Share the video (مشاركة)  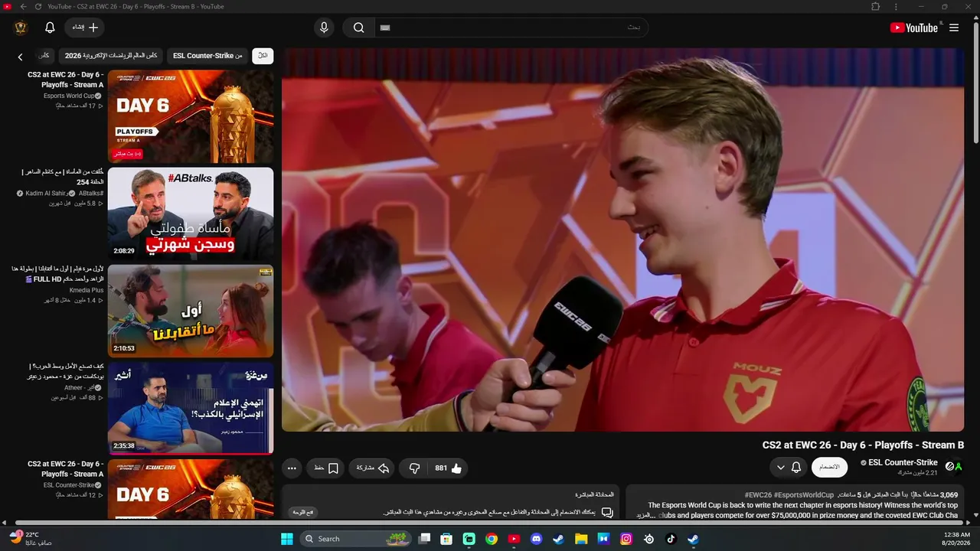tap(373, 468)
